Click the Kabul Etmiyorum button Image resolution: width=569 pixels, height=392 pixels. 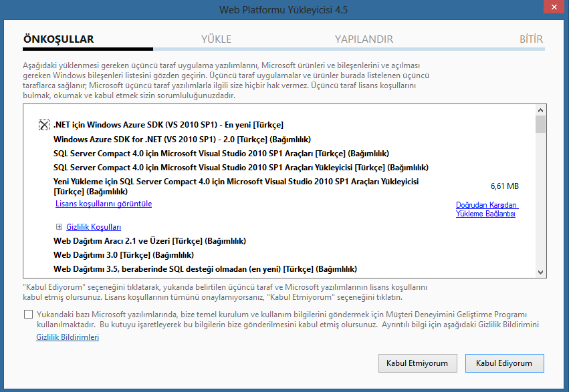[x=417, y=363]
